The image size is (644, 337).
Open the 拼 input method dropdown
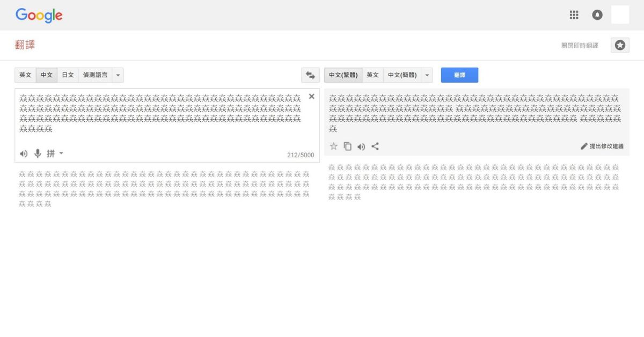[53, 153]
